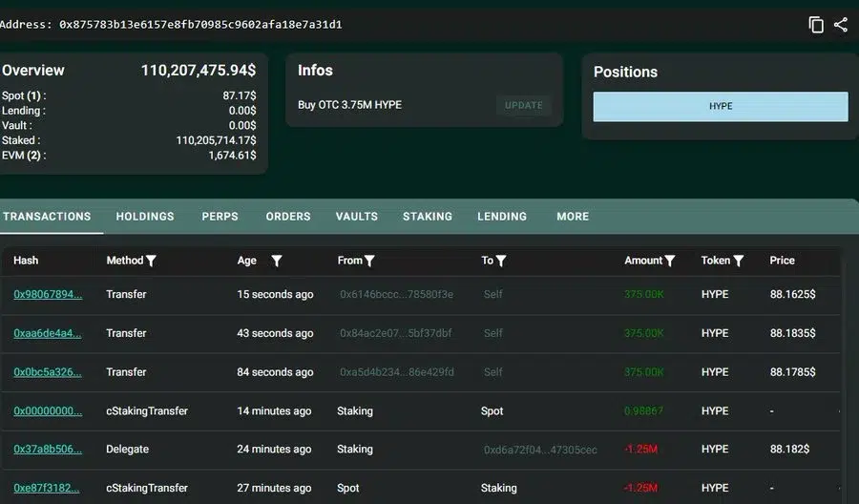Open transaction hash 0x37a8b506...
Image resolution: width=859 pixels, height=504 pixels.
coord(48,450)
